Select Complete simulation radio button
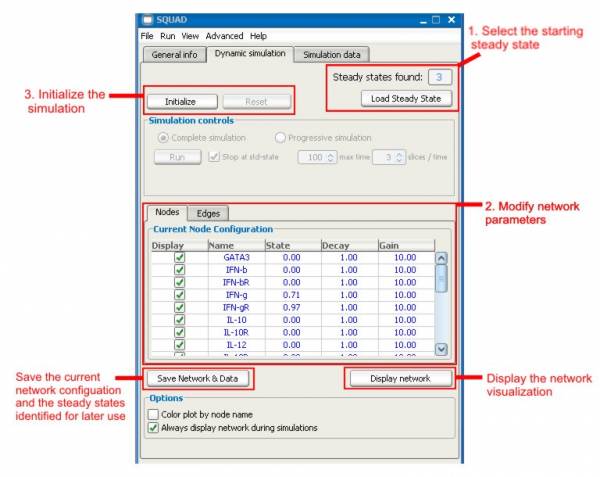Image resolution: width=600 pixels, height=477 pixels. [x=163, y=138]
